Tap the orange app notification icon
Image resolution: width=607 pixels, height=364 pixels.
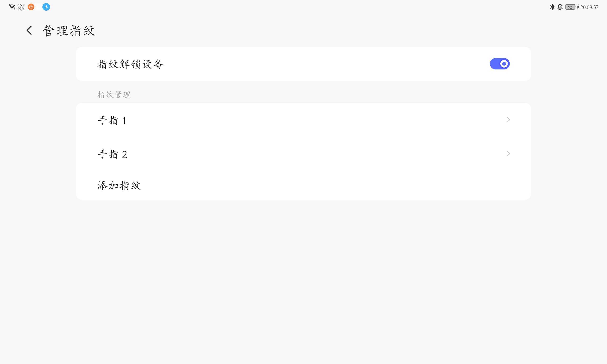(x=31, y=7)
